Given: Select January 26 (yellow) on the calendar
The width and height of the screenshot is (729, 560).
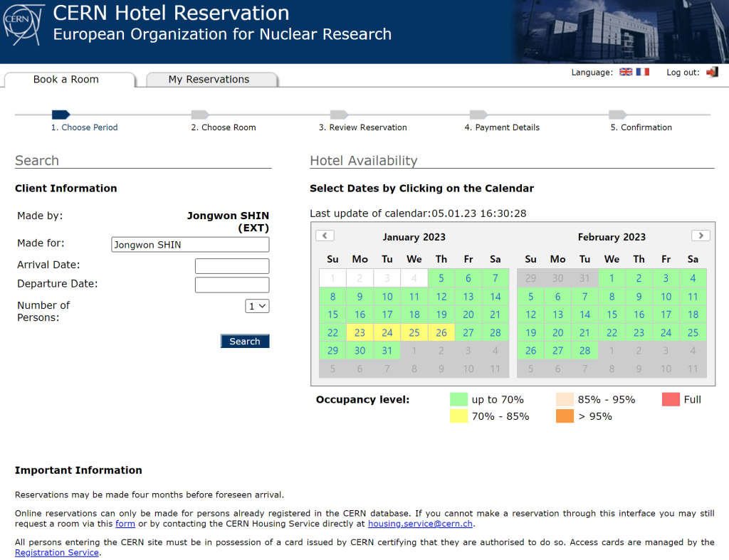Looking at the screenshot, I should [x=441, y=333].
